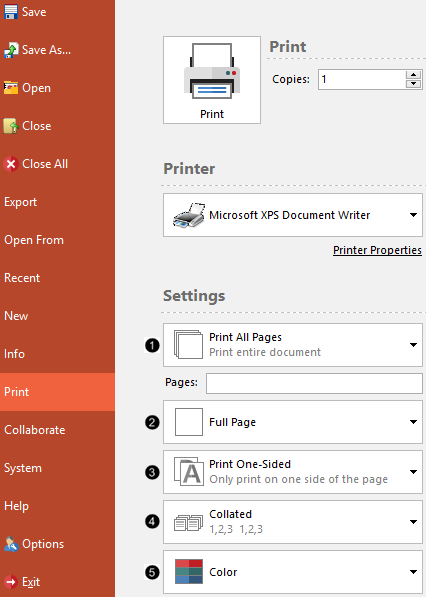The height and width of the screenshot is (597, 426).
Task: Click the Microsoft XPS Document Writer text
Action: (x=289, y=215)
